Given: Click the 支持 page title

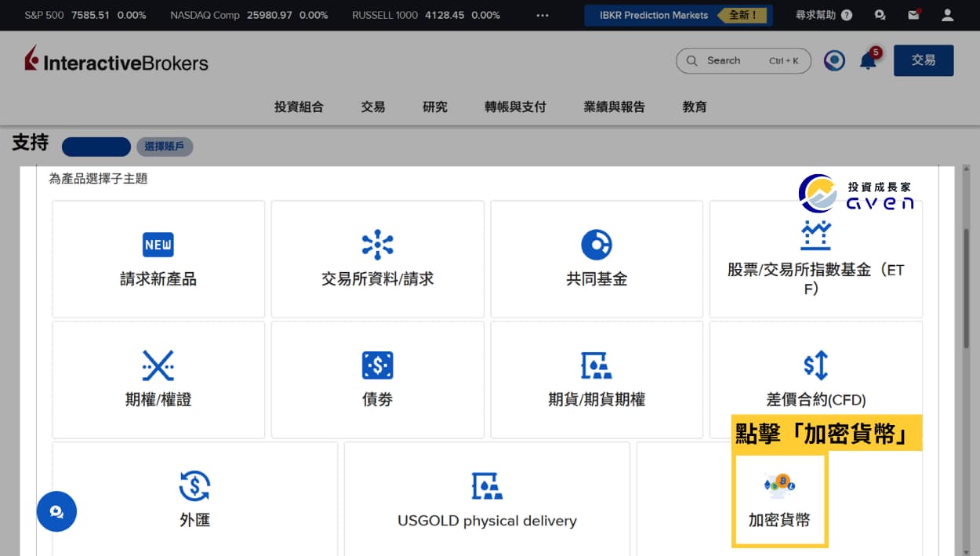Looking at the screenshot, I should [x=31, y=144].
